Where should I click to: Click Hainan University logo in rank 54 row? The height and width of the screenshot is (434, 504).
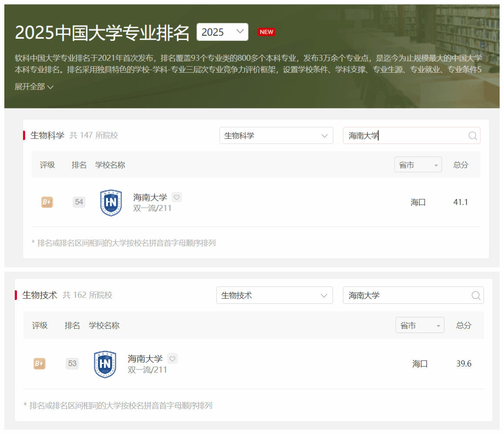point(111,202)
